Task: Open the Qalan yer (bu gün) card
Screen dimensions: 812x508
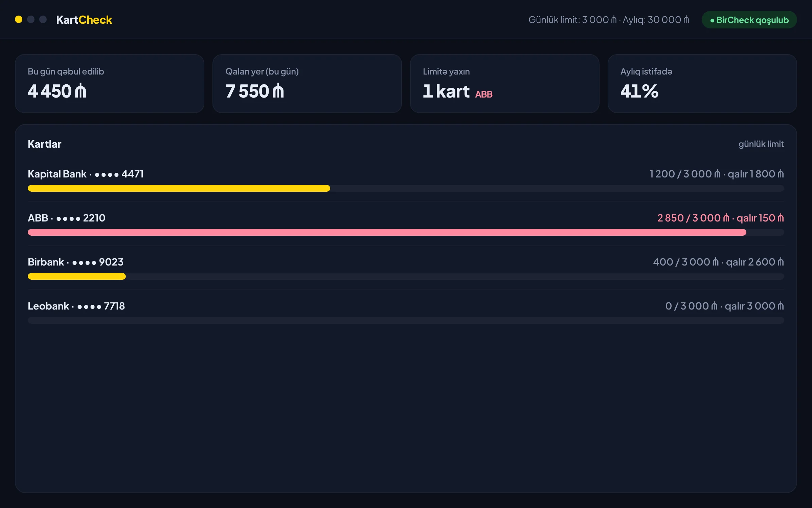Action: point(307,84)
